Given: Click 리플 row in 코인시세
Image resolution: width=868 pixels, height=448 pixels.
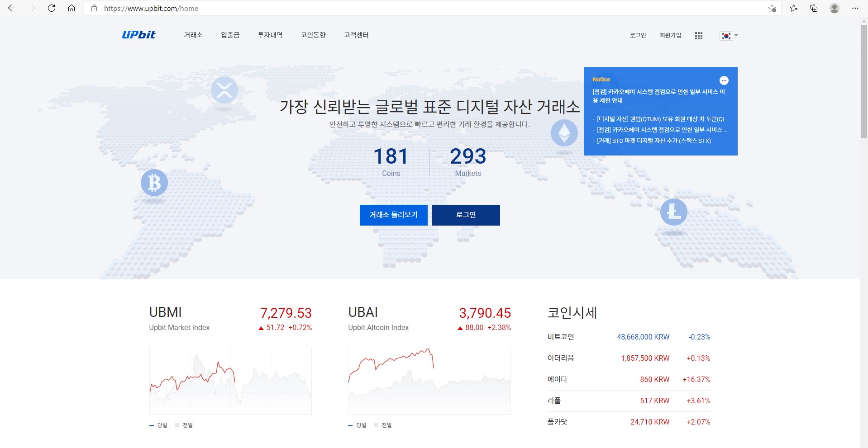Looking at the screenshot, I should pos(629,401).
